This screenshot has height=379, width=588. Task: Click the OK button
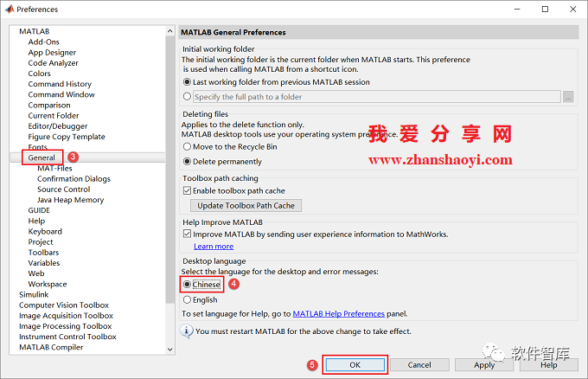[355, 365]
